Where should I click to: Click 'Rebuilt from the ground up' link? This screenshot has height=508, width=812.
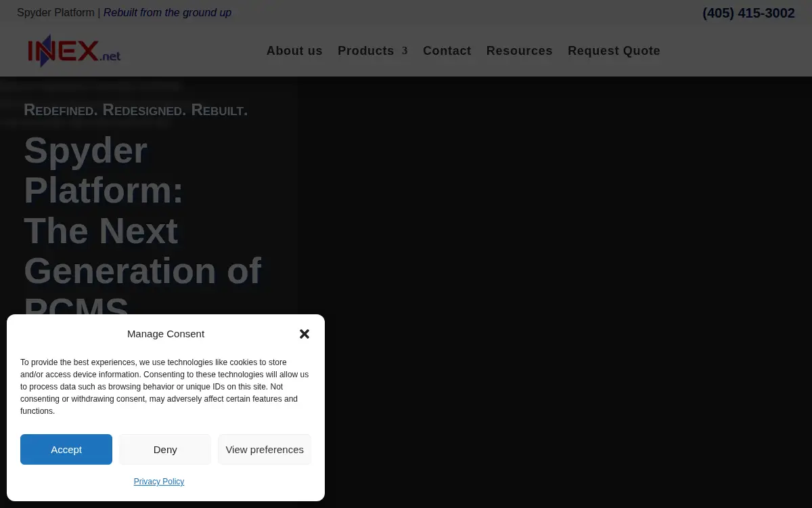(x=167, y=13)
